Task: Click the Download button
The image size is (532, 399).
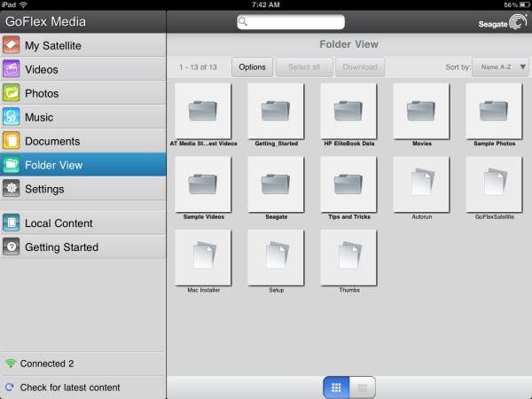Action: coord(360,67)
